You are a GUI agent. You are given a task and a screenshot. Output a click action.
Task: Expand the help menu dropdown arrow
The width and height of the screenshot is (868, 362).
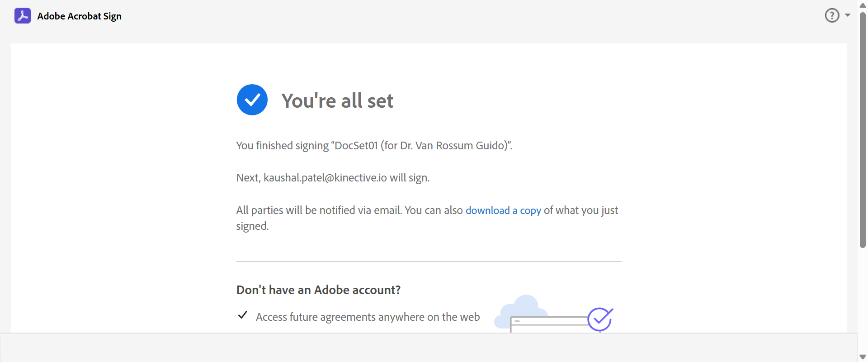pos(848,15)
